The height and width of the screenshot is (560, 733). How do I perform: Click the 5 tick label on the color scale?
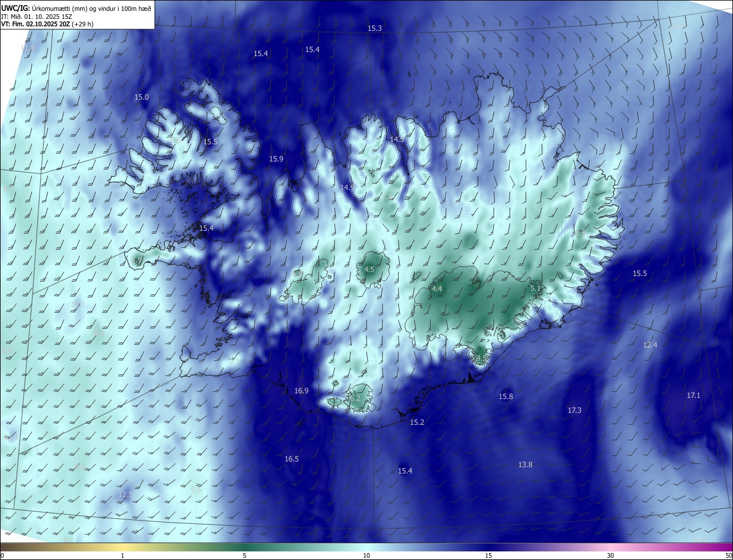tap(245, 555)
